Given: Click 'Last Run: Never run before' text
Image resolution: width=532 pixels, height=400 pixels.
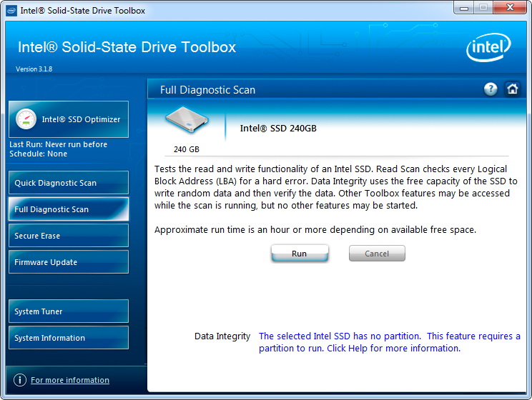Looking at the screenshot, I should pos(59,144).
